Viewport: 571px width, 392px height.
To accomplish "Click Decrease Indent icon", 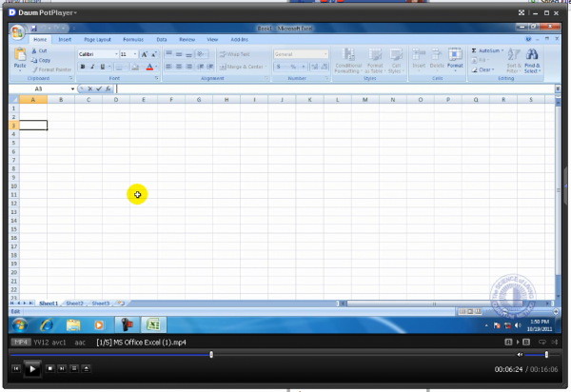I will pyautogui.click(x=200, y=67).
